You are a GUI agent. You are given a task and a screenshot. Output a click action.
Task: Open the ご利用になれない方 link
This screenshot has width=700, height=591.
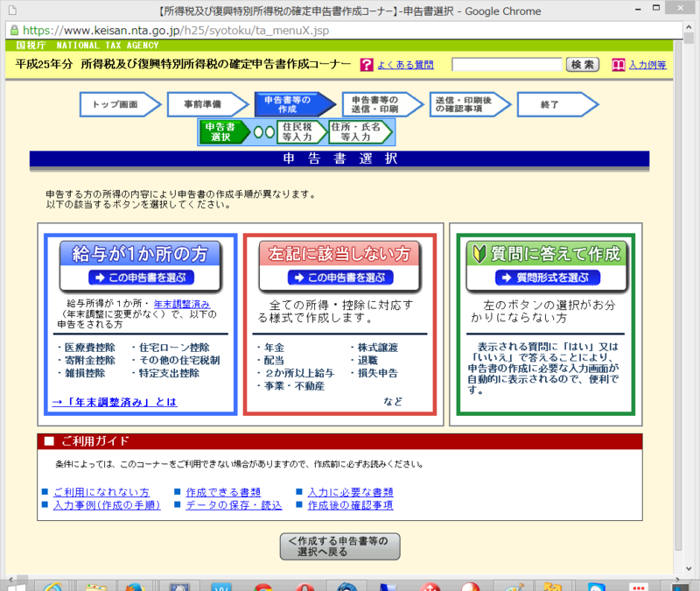[x=101, y=492]
